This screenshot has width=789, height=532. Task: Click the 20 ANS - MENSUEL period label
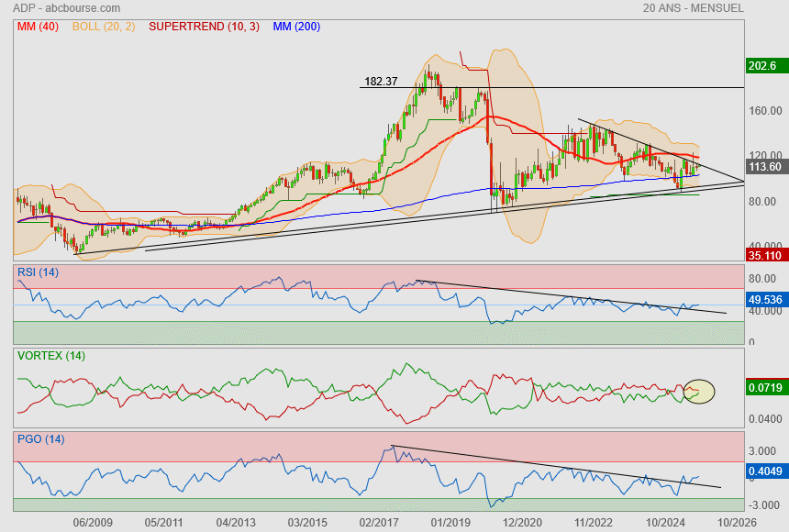coord(694,8)
